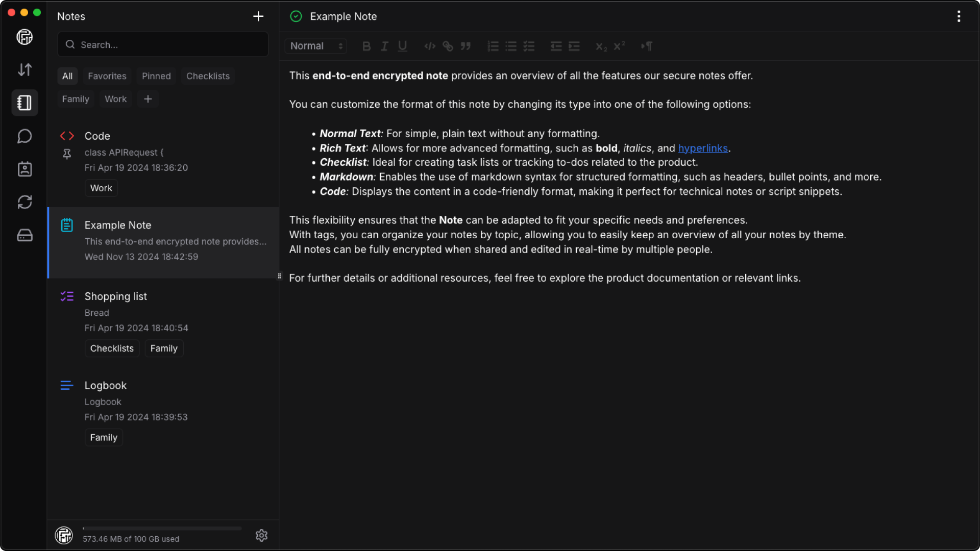980x551 pixels.
Task: Toggle underline formatting
Action: tap(403, 46)
